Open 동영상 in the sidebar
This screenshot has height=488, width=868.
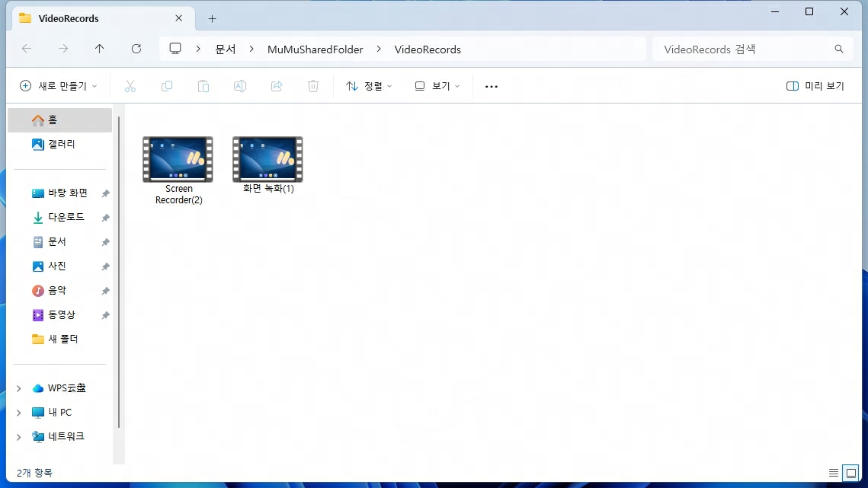pyautogui.click(x=59, y=314)
